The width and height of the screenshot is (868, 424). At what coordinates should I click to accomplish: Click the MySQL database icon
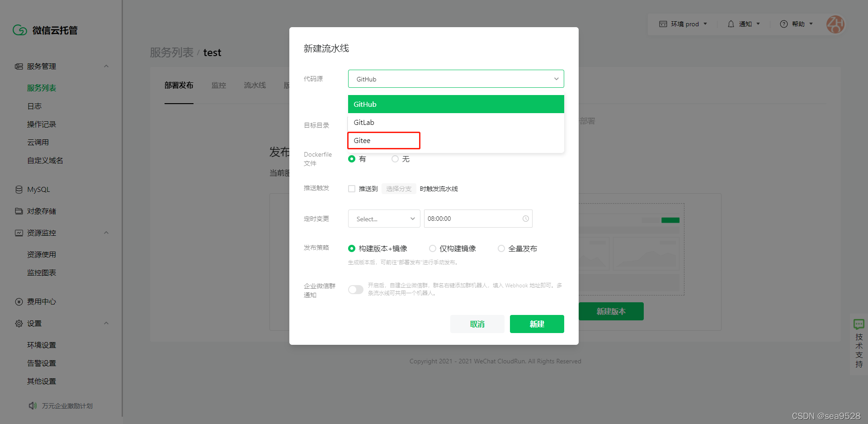click(19, 190)
